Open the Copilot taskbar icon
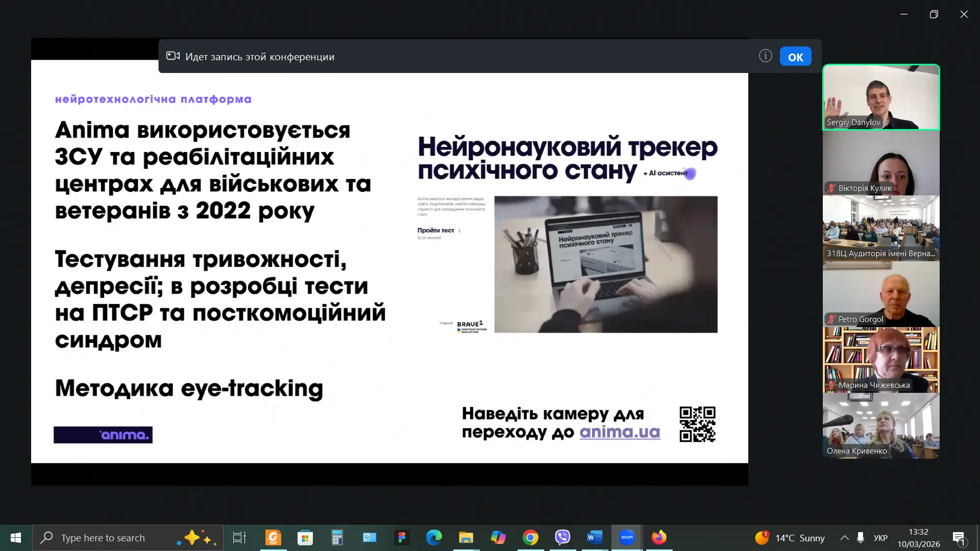Screen dimensions: 980x551 (x=498, y=537)
